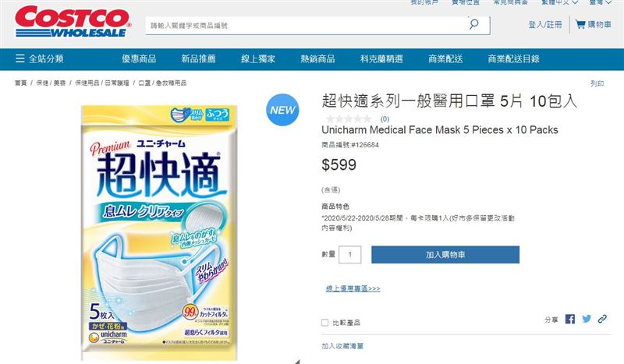Expand the 臺灣 region dropdown

(600, 2)
